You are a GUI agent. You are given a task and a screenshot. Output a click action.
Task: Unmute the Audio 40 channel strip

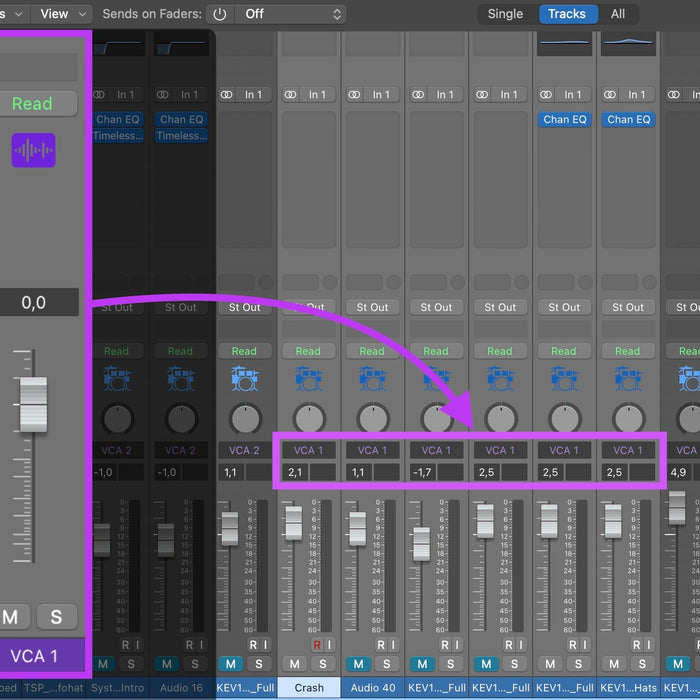[358, 664]
